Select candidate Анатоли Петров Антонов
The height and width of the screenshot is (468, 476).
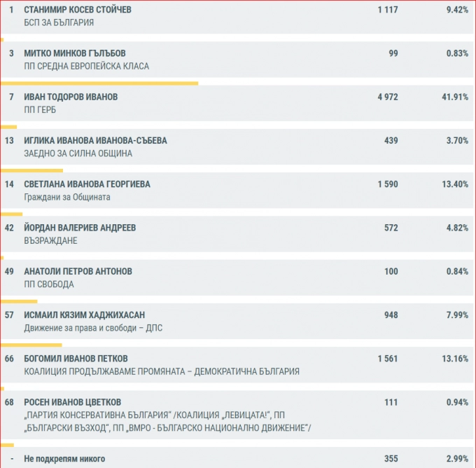(x=78, y=271)
